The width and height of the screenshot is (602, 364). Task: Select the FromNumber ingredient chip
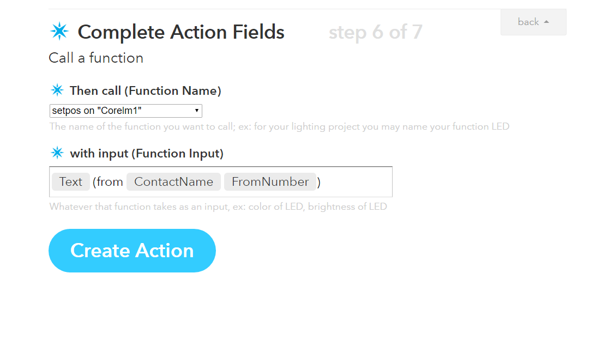(270, 181)
